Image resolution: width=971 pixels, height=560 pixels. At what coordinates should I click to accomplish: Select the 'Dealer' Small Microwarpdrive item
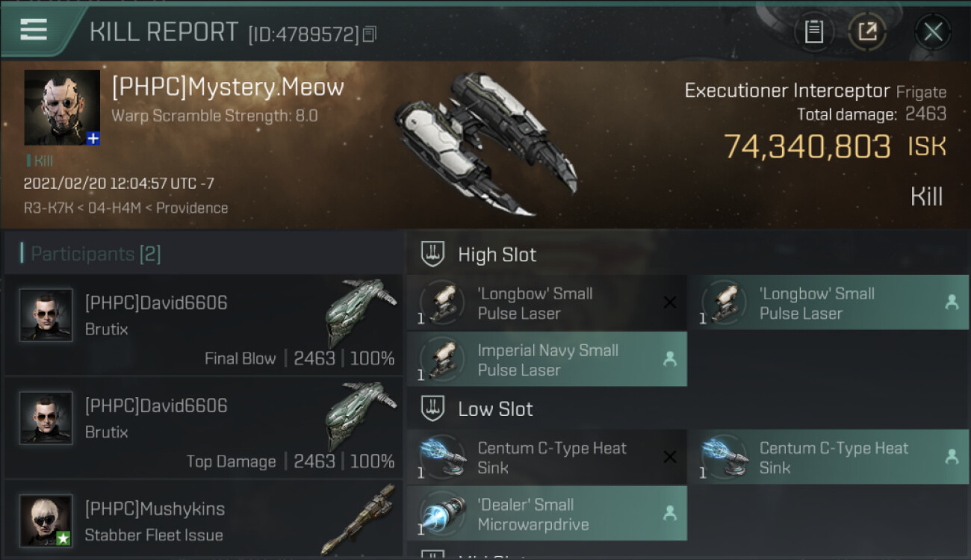pos(547,514)
